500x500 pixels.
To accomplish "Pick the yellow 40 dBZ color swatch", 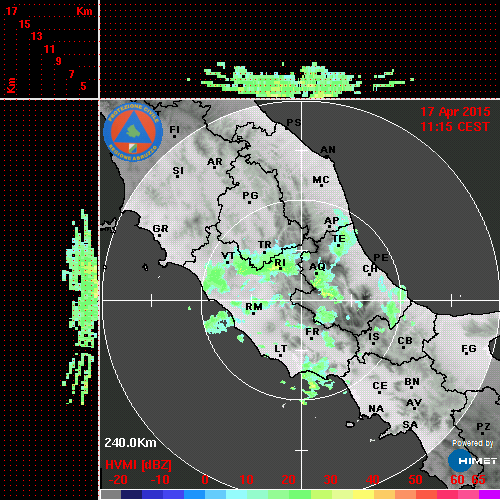I will point(363,494).
